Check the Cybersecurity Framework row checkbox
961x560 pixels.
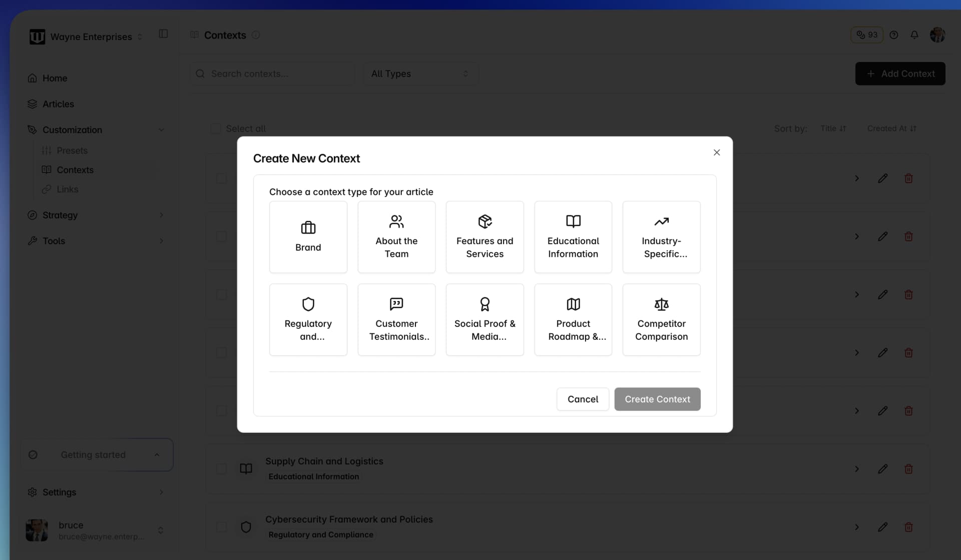click(222, 527)
